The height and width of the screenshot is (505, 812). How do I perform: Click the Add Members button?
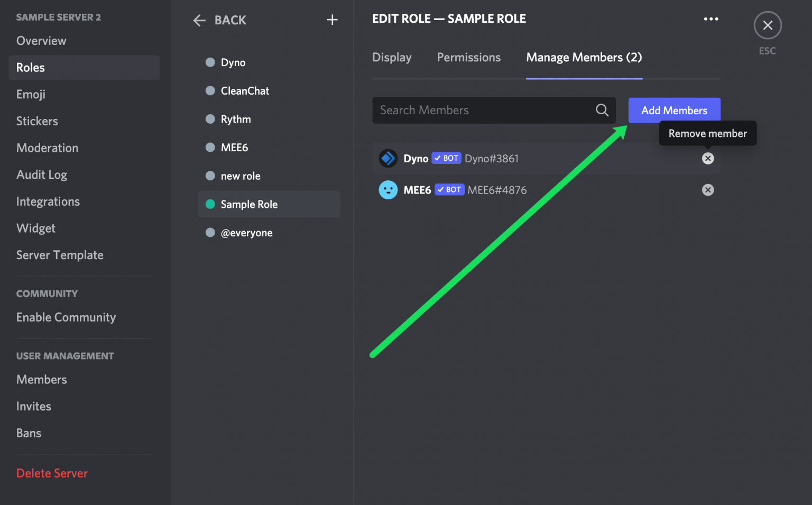tap(674, 110)
